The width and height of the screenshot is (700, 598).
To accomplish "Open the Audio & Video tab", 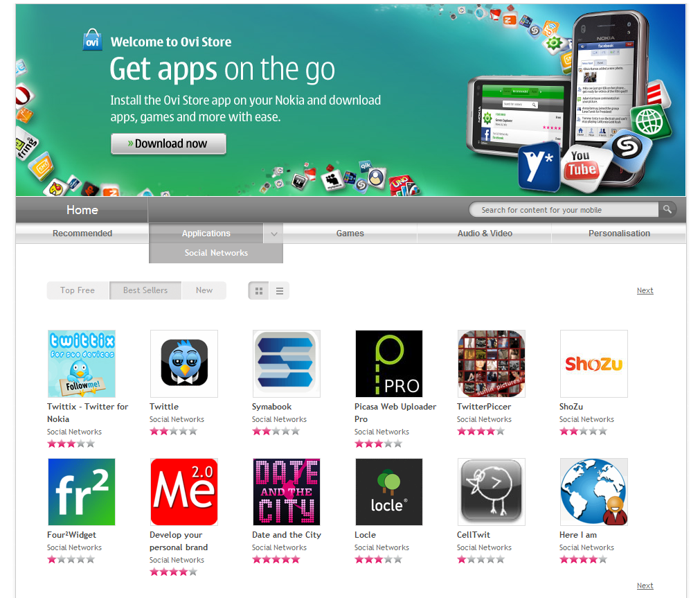I will (485, 234).
